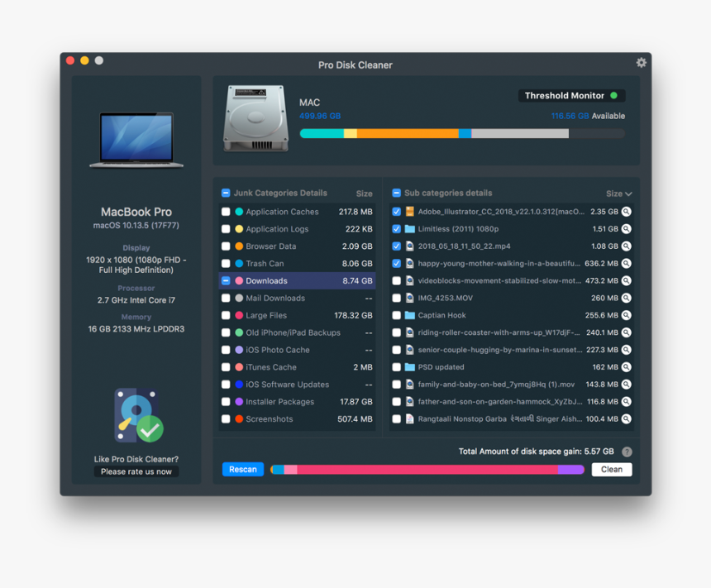The height and width of the screenshot is (588, 711).
Task: Click the IMG_4253.MOV file icon
Action: click(409, 298)
